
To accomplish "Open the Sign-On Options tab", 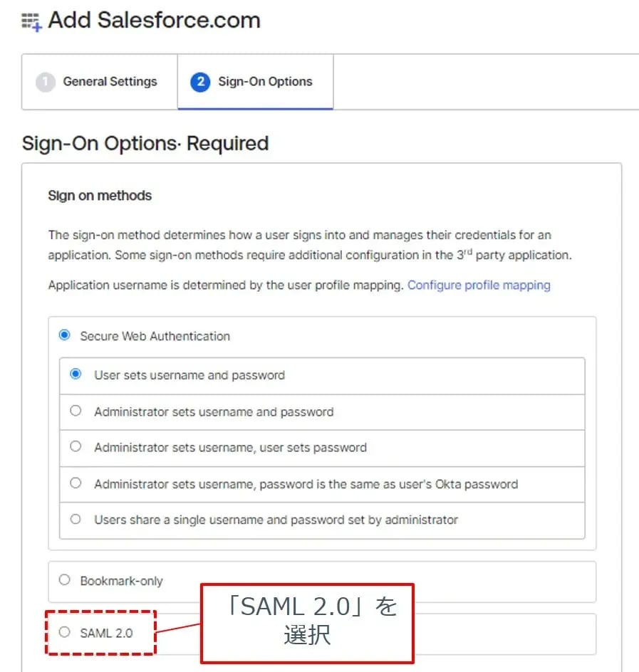I will (x=265, y=82).
